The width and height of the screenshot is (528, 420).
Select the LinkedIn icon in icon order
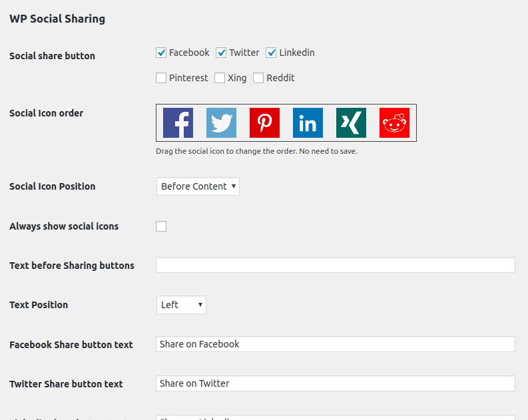click(x=308, y=123)
